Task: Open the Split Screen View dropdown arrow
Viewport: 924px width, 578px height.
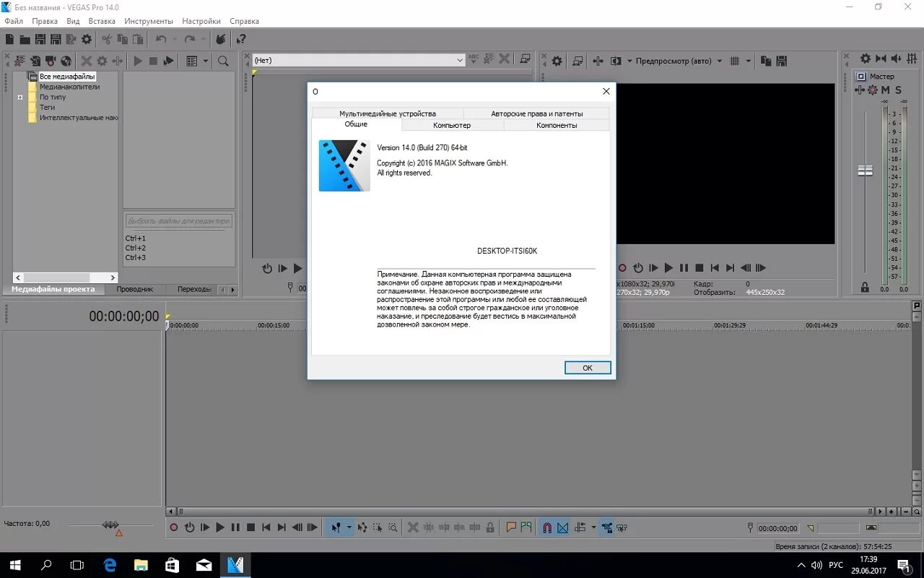Action: (x=629, y=61)
